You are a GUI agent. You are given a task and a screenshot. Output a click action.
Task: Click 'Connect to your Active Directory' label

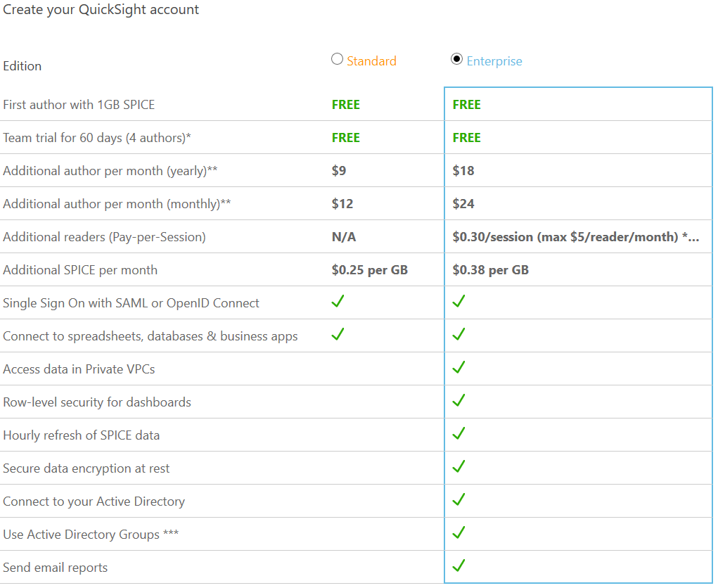94,501
